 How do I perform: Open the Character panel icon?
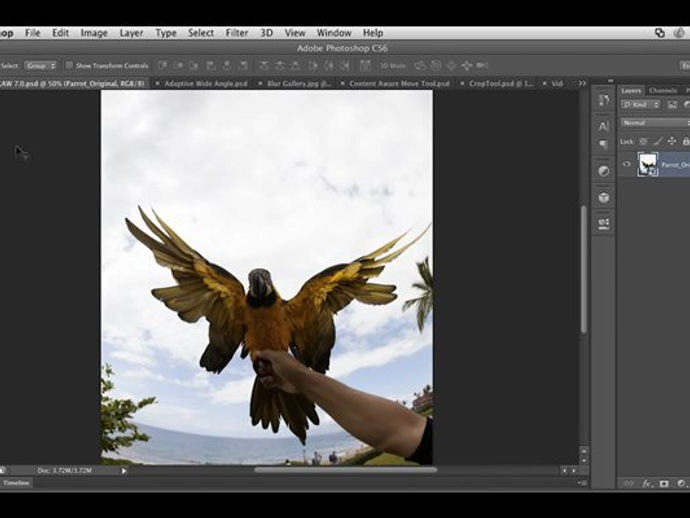tap(604, 126)
